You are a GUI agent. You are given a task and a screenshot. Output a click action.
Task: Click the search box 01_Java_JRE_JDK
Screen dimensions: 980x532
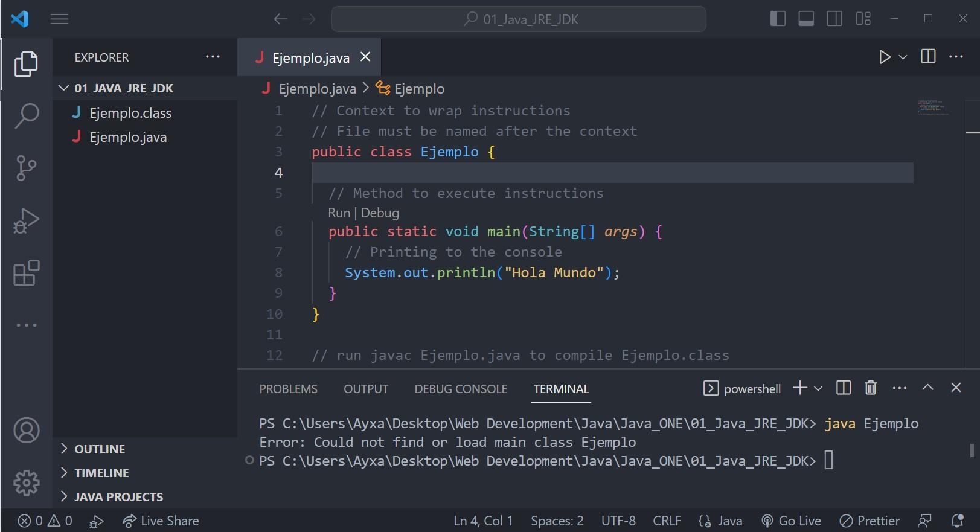519,19
